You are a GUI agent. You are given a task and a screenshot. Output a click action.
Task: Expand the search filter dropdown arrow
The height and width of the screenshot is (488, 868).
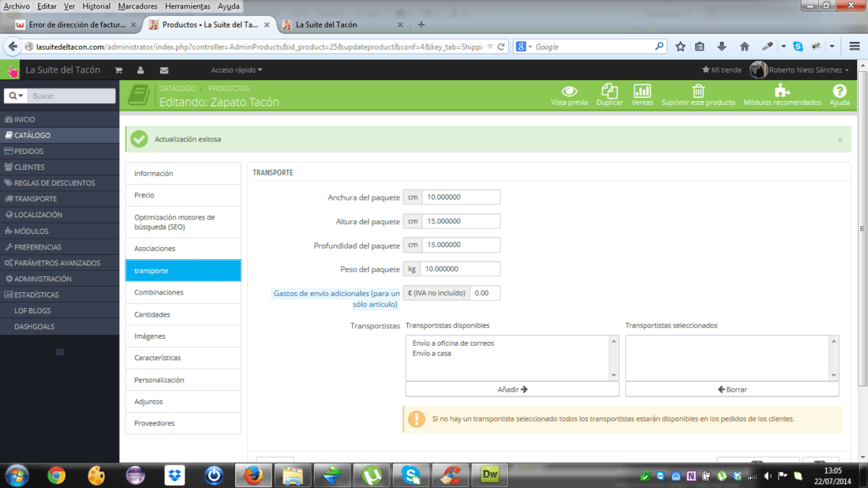coord(16,96)
